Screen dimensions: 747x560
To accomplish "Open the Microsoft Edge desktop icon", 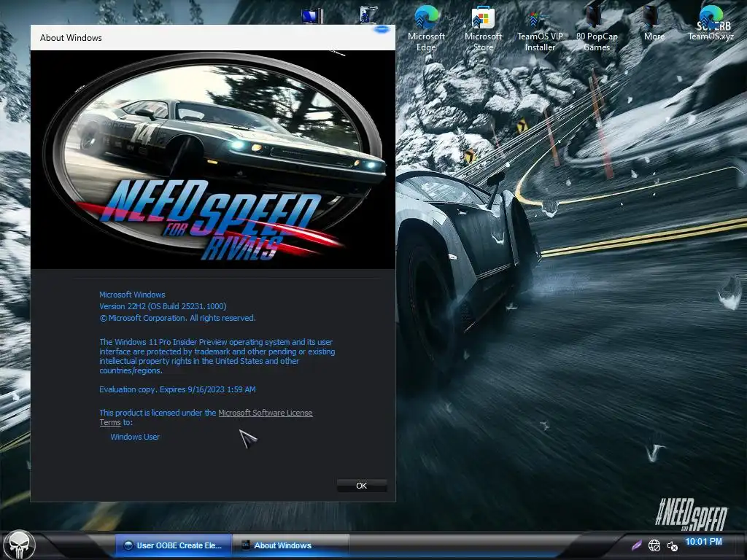I will tap(426, 28).
